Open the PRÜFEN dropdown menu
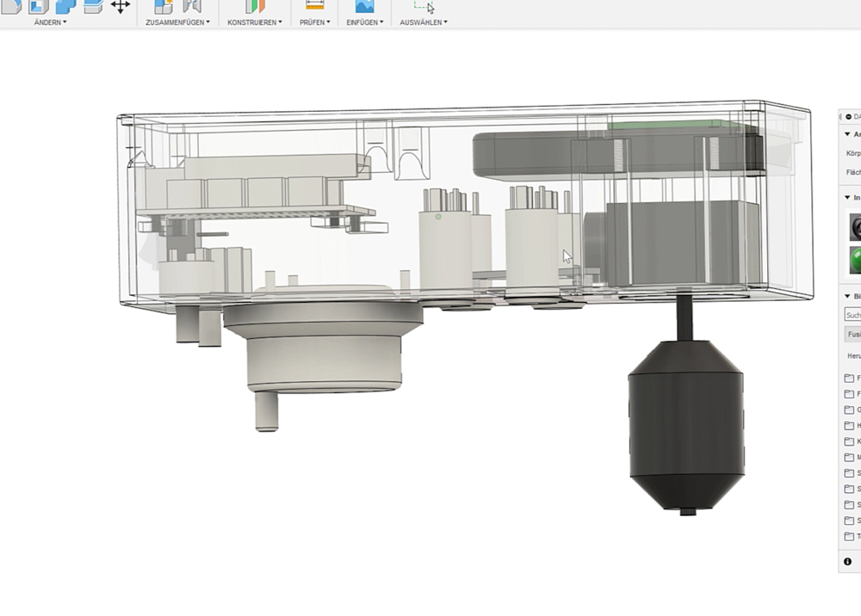This screenshot has height=616, width=861. tap(314, 22)
